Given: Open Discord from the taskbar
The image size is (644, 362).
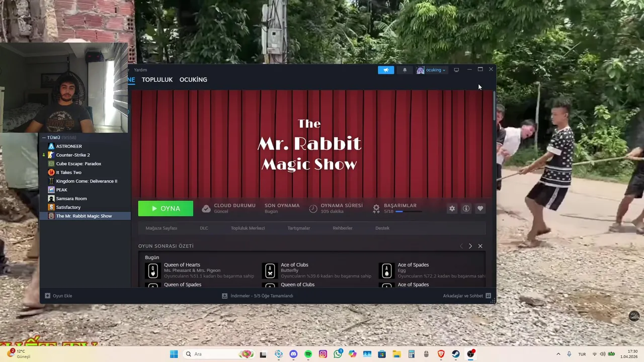Looking at the screenshot, I should [293, 354].
